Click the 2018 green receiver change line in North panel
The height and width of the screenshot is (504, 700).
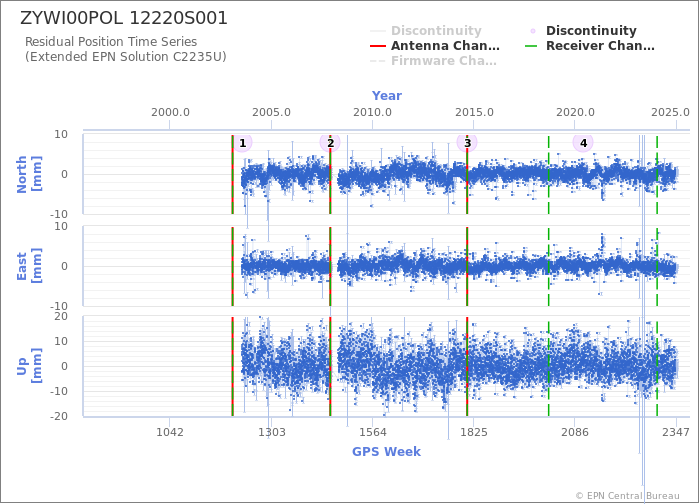(x=549, y=175)
